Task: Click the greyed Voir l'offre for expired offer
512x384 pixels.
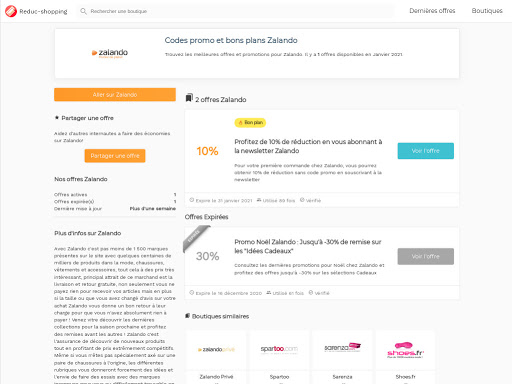Action: pos(426,256)
